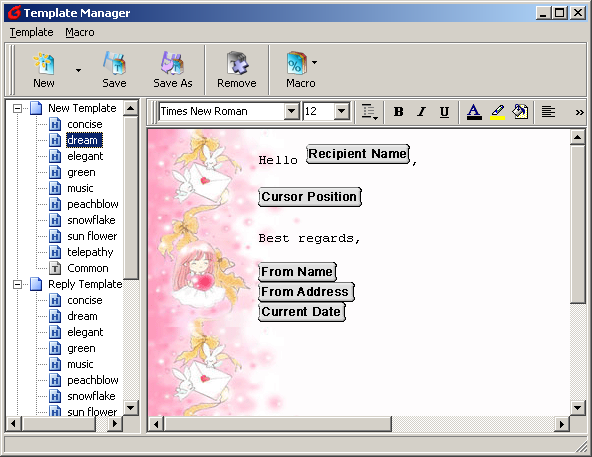This screenshot has height=457, width=592.
Task: Click the From Name macro button
Action: point(297,272)
